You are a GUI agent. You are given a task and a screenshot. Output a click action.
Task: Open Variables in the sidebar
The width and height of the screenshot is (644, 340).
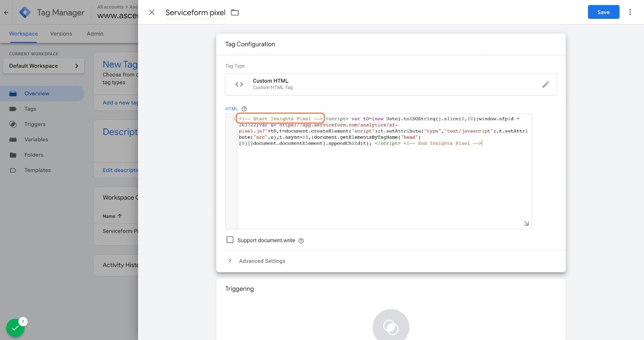[x=36, y=139]
